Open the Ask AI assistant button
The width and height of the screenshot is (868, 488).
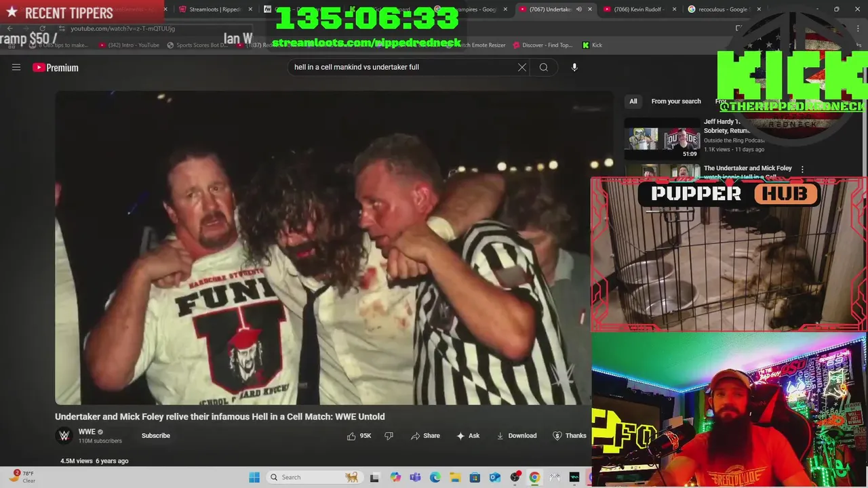pos(468,436)
